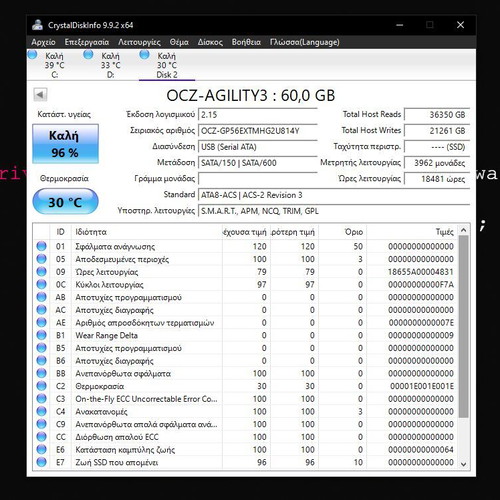Open the Λειτουργίες menu

point(139,42)
